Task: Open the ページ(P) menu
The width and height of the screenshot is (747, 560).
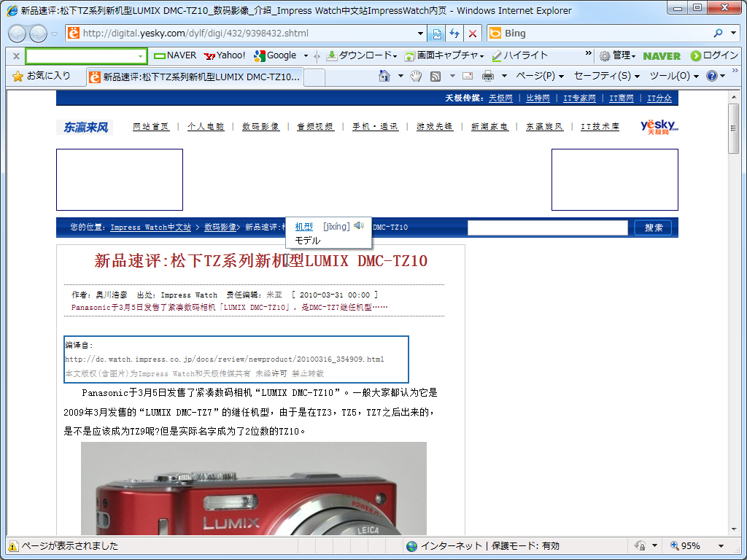Action: tap(540, 76)
